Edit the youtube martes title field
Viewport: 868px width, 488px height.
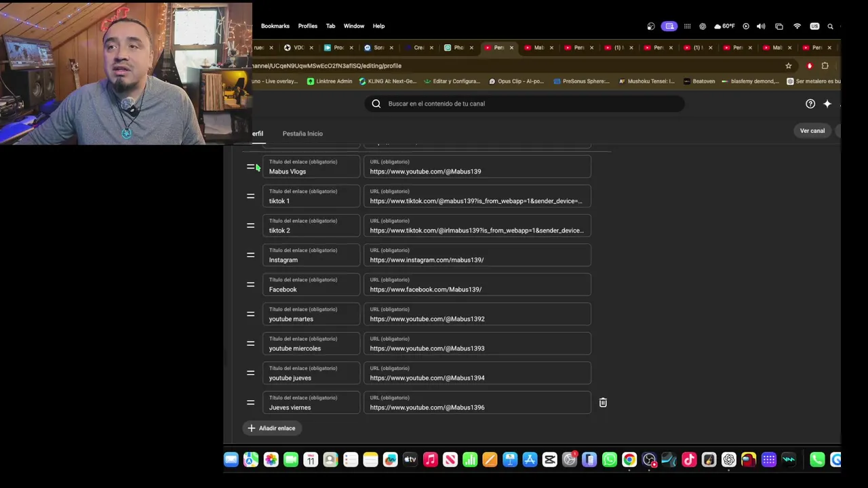tap(311, 314)
